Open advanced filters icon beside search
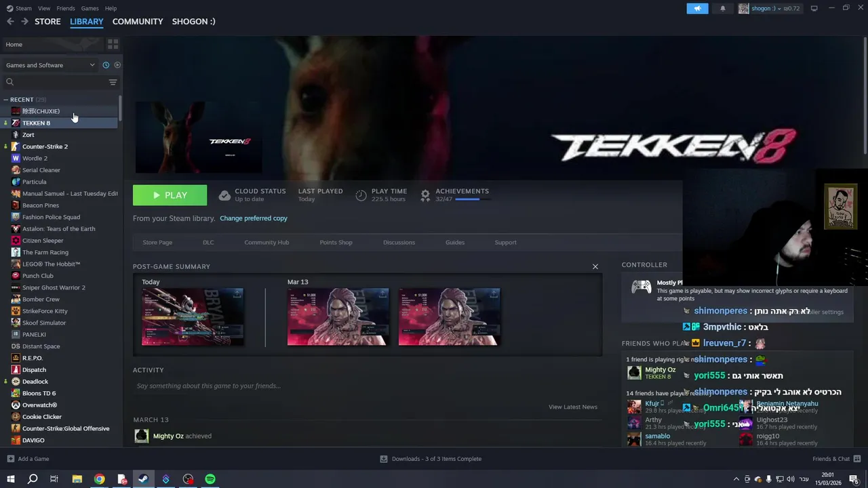 [113, 82]
